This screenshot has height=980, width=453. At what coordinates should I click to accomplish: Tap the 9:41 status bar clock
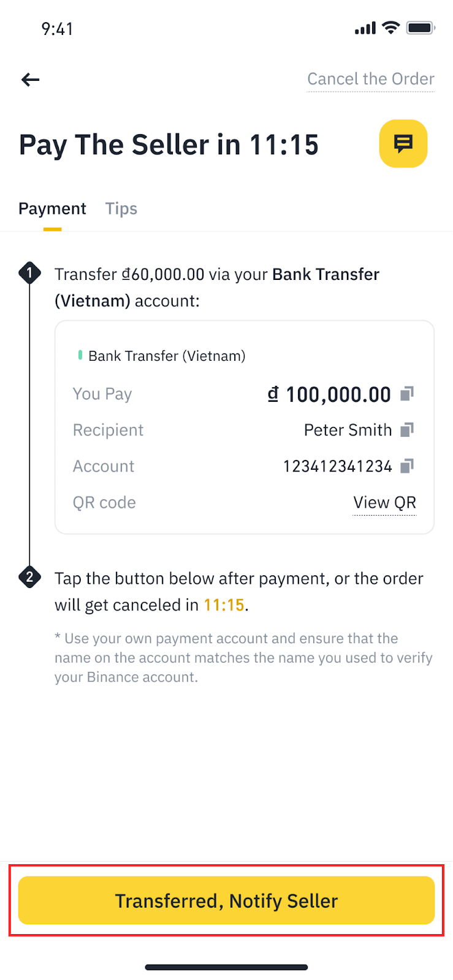coord(57,29)
